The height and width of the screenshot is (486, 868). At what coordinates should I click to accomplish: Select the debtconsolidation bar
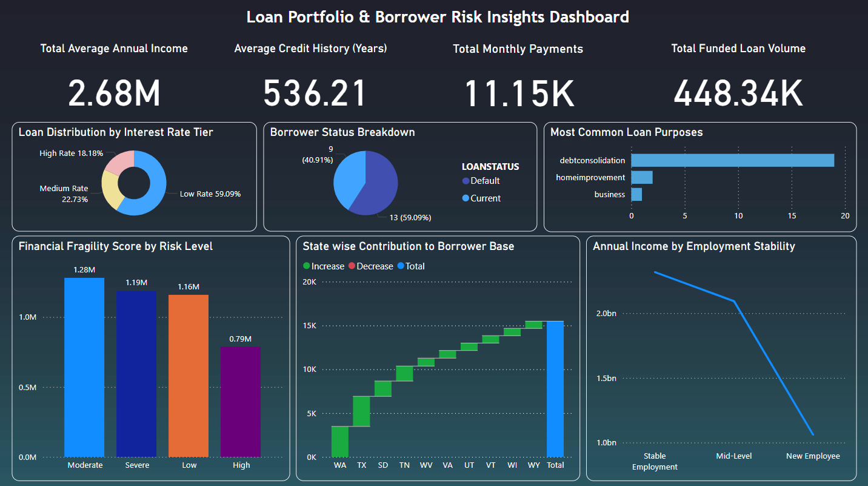tap(732, 160)
